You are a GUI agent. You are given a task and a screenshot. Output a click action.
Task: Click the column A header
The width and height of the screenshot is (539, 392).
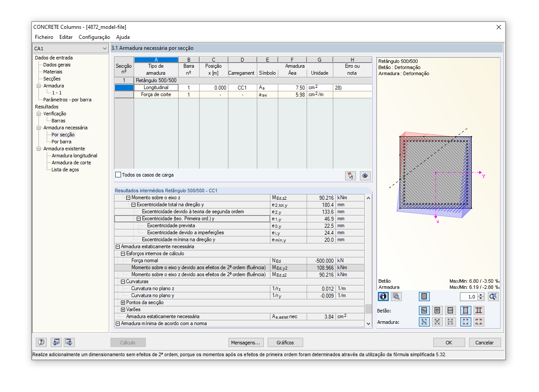click(x=156, y=60)
